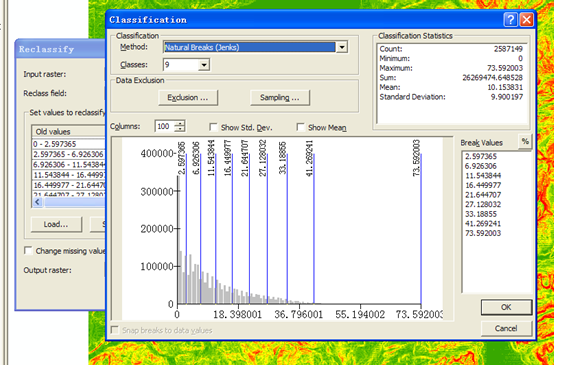Confirm classification with OK
The width and height of the screenshot is (576, 366).
click(506, 307)
